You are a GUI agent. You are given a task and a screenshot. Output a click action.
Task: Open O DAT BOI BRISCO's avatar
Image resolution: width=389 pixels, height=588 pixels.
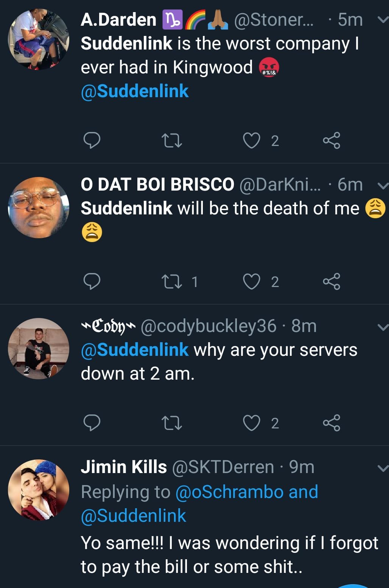(x=39, y=208)
